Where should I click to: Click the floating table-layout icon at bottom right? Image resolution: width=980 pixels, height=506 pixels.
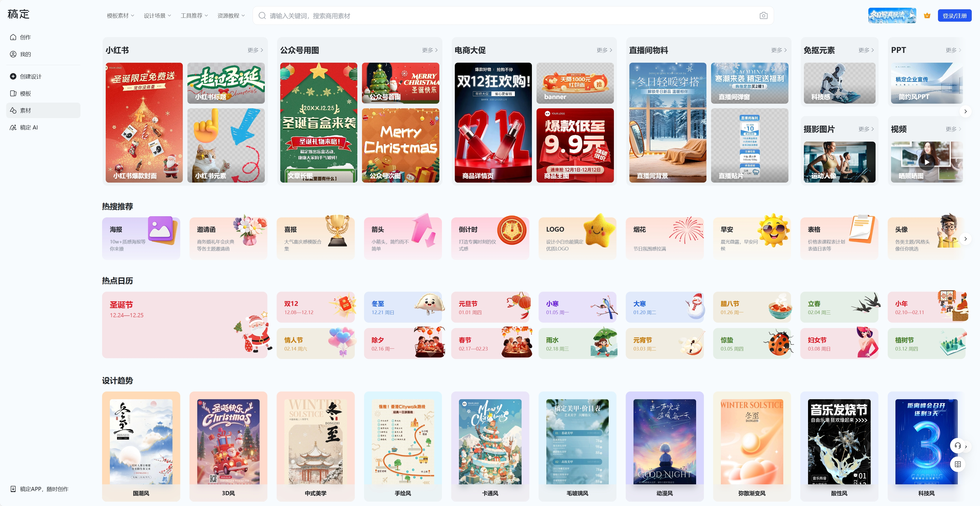coord(958,464)
